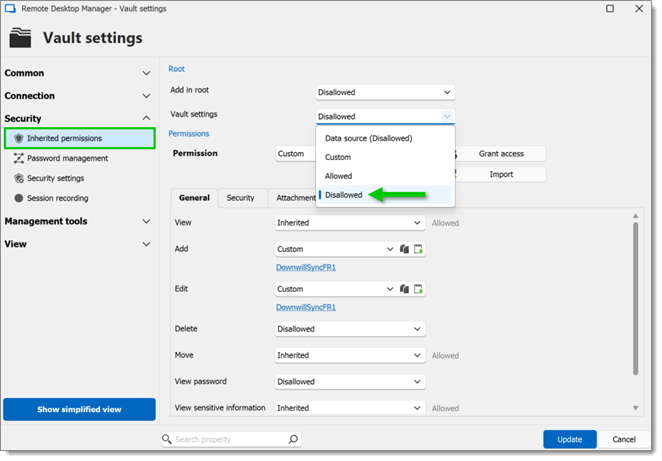Open the View password dropdown
The width and height of the screenshot is (662, 461).
(350, 382)
